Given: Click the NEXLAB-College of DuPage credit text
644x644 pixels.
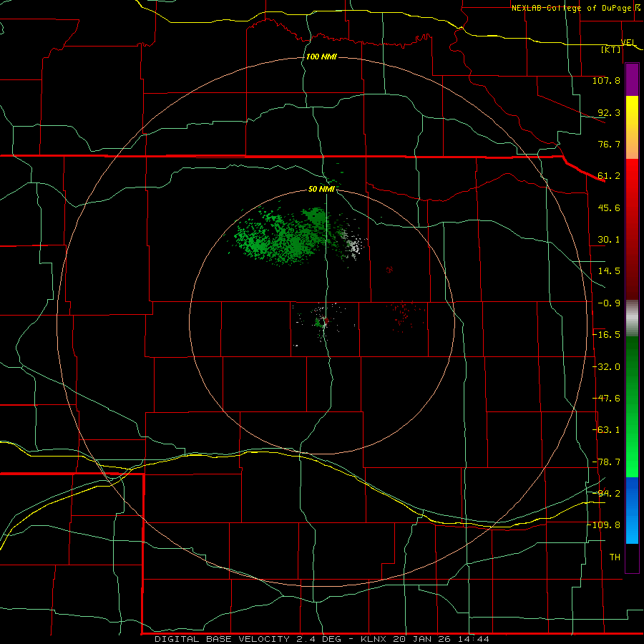Looking at the screenshot, I should click(571, 8).
